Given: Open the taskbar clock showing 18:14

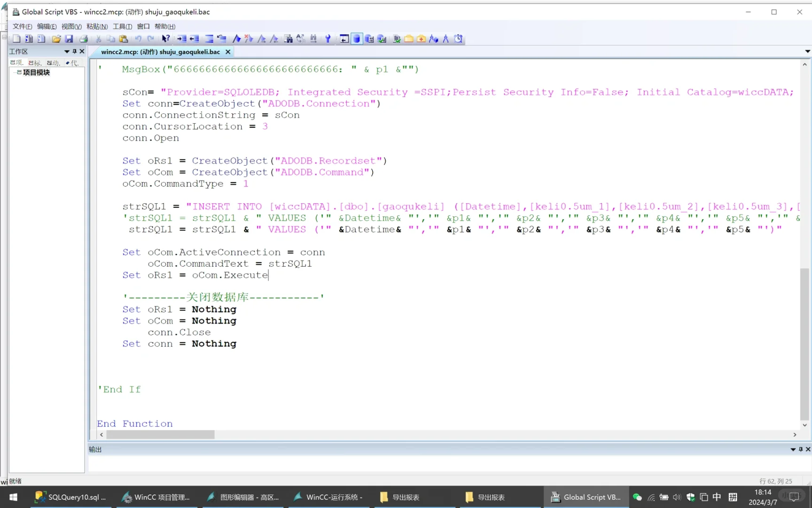Looking at the screenshot, I should click(763, 497).
